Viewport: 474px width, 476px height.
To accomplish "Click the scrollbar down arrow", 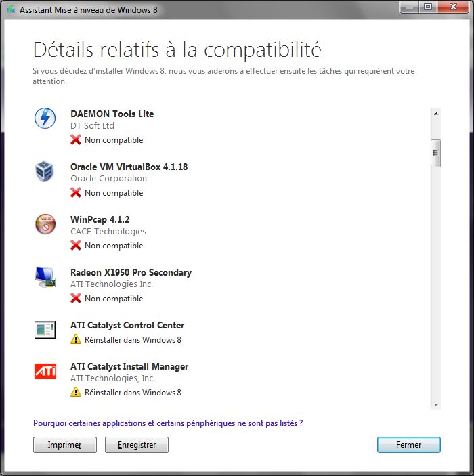I will pyautogui.click(x=436, y=404).
